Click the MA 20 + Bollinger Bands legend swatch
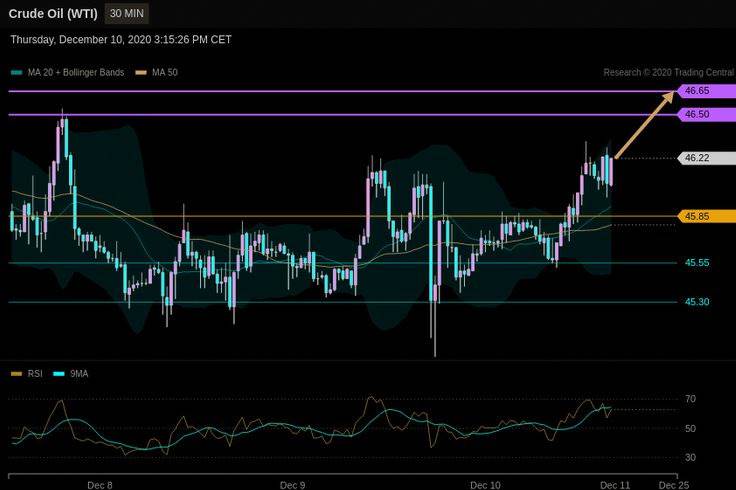 [x=16, y=73]
